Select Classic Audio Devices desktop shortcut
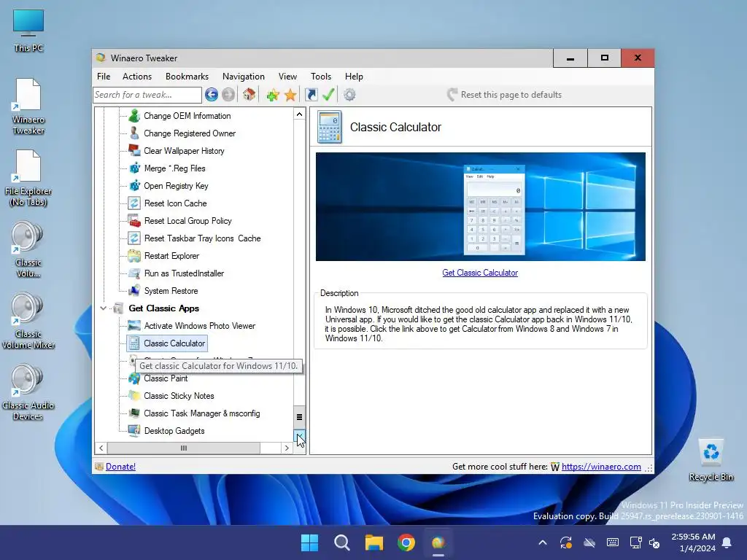The height and width of the screenshot is (560, 747). (28, 393)
